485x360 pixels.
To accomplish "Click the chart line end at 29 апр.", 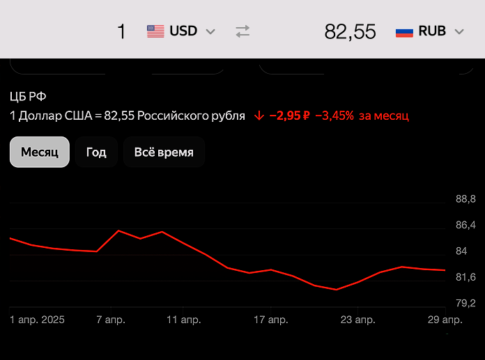I will pyautogui.click(x=445, y=270).
